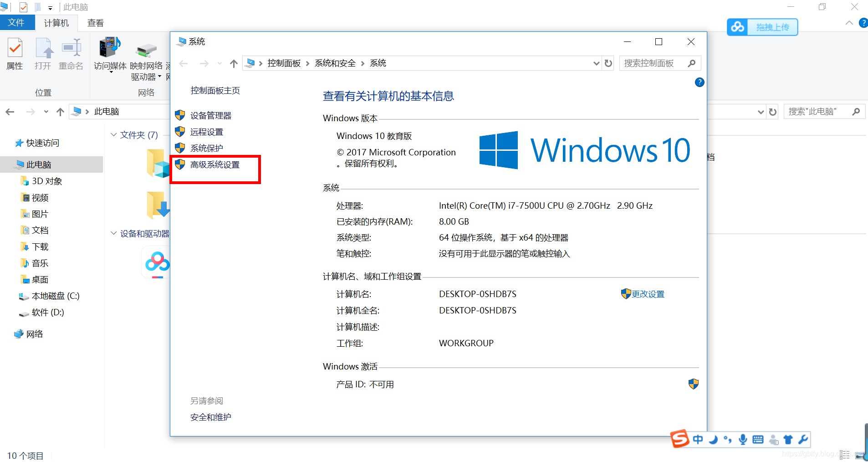Image resolution: width=868 pixels, height=462 pixels.
Task: Click Sogou input skin (shirt) icon
Action: [x=788, y=439]
